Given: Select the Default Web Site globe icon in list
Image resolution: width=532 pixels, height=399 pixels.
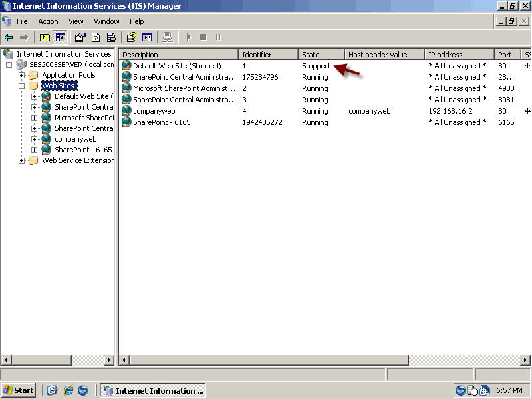Looking at the screenshot, I should 126,65.
